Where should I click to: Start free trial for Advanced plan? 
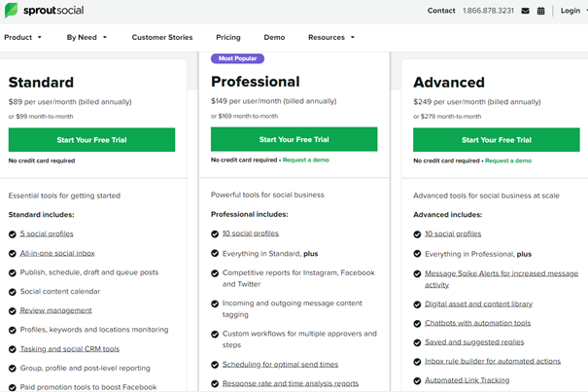coord(497,140)
